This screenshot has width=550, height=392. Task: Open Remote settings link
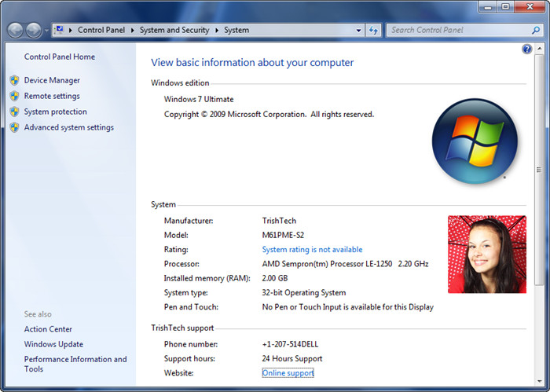(x=52, y=96)
